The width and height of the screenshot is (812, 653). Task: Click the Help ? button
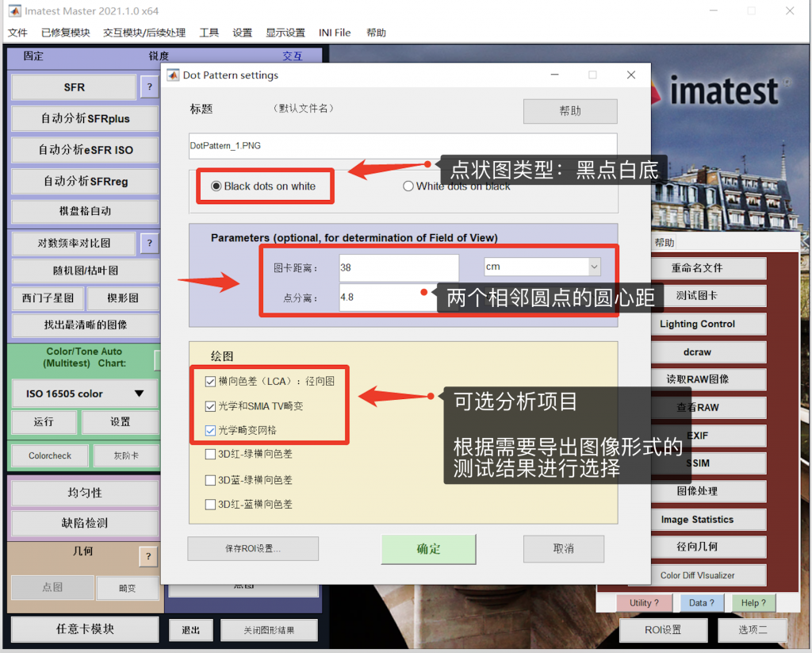click(x=753, y=603)
